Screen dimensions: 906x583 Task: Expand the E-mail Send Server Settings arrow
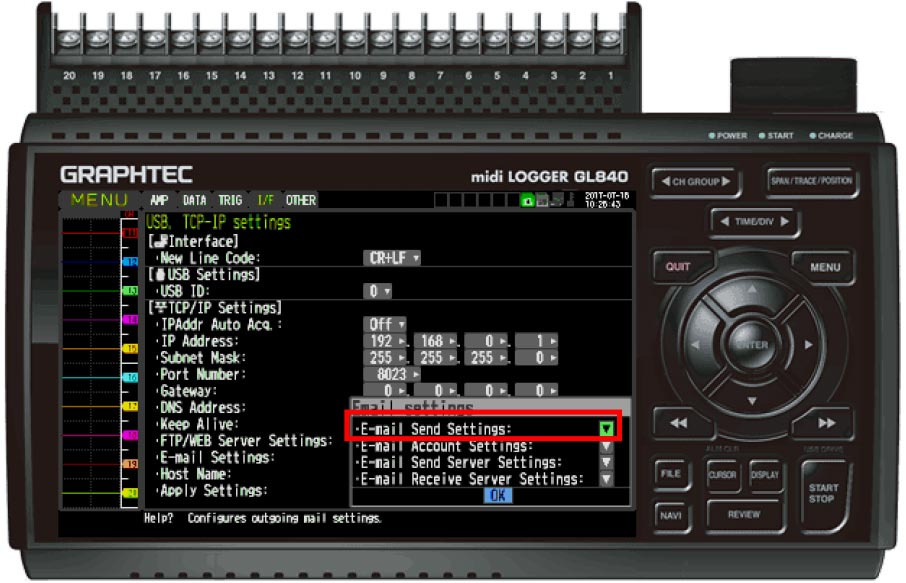pos(606,463)
